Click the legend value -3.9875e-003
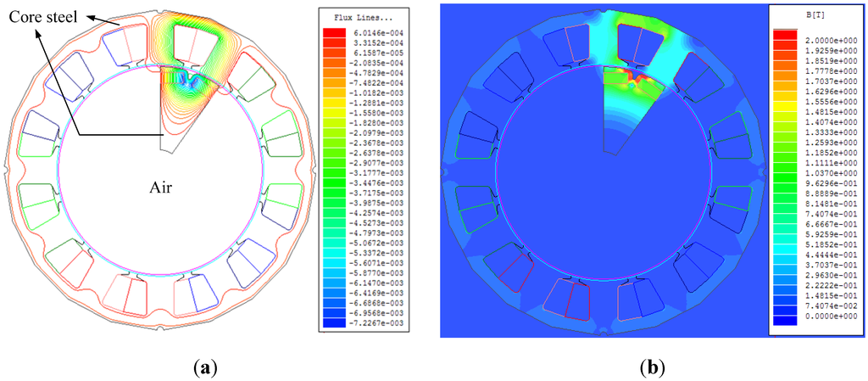 376,202
